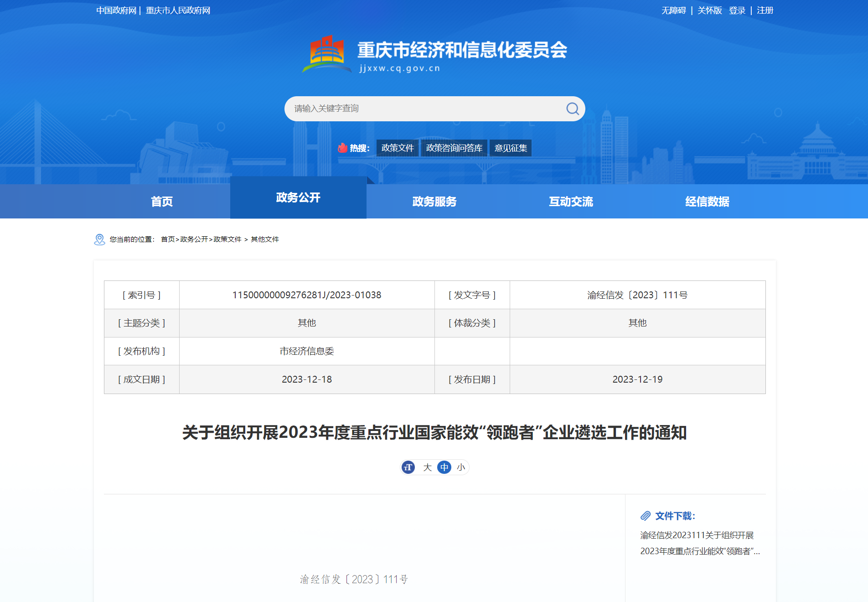Click the 政策咨询问答库 hot search tag

click(454, 148)
